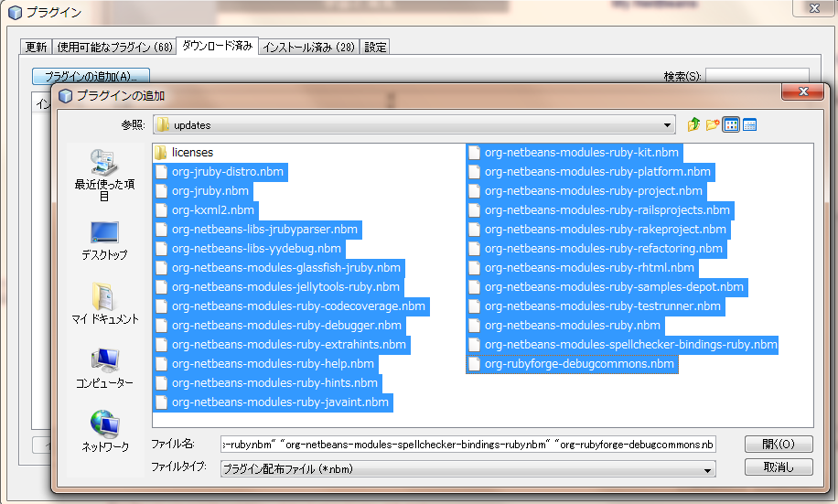Select org-netbeans-modules-ruby-rhtml.nbm
Image resolution: width=838 pixels, height=504 pixels.
coord(583,268)
